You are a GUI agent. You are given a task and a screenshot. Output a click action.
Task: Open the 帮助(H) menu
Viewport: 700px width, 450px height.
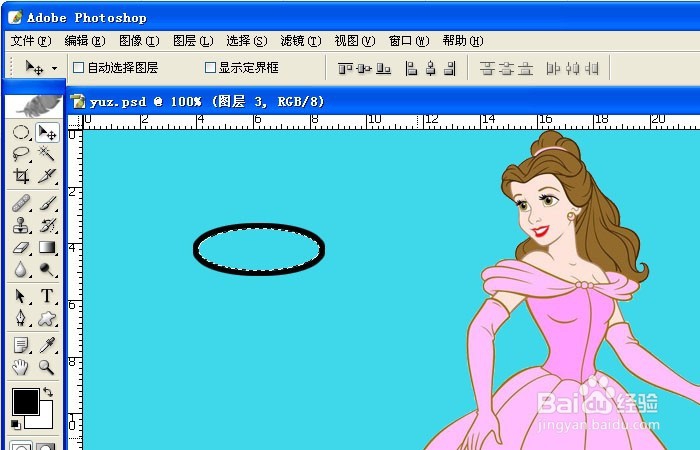tap(462, 41)
